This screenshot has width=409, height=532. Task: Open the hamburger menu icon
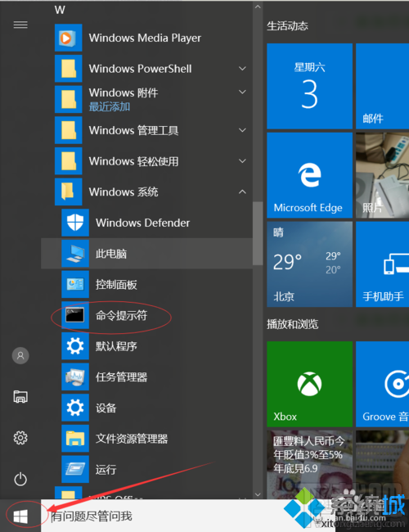point(20,25)
